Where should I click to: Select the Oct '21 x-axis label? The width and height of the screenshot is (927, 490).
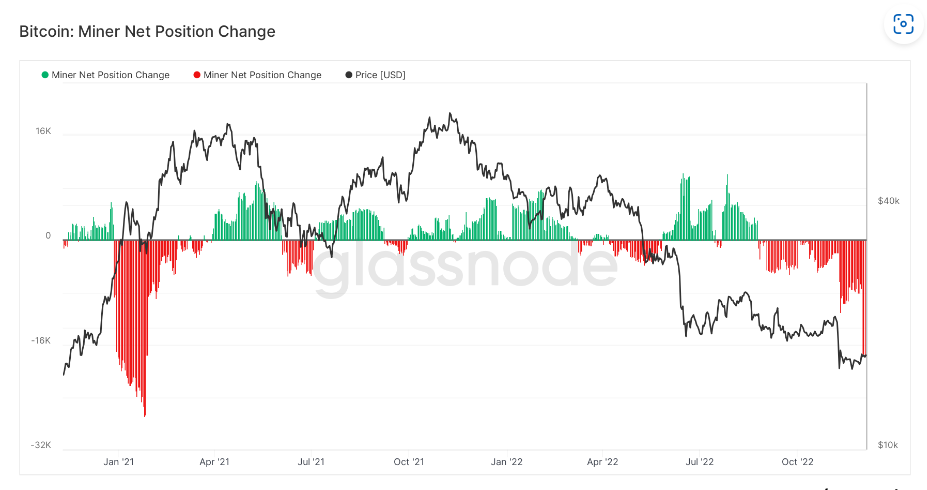[407, 462]
